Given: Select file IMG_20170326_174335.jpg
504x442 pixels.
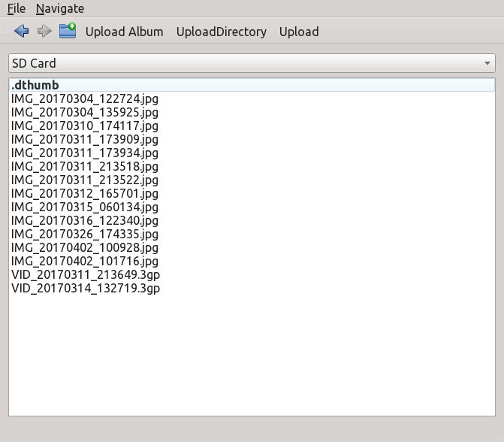Looking at the screenshot, I should [252, 234].
